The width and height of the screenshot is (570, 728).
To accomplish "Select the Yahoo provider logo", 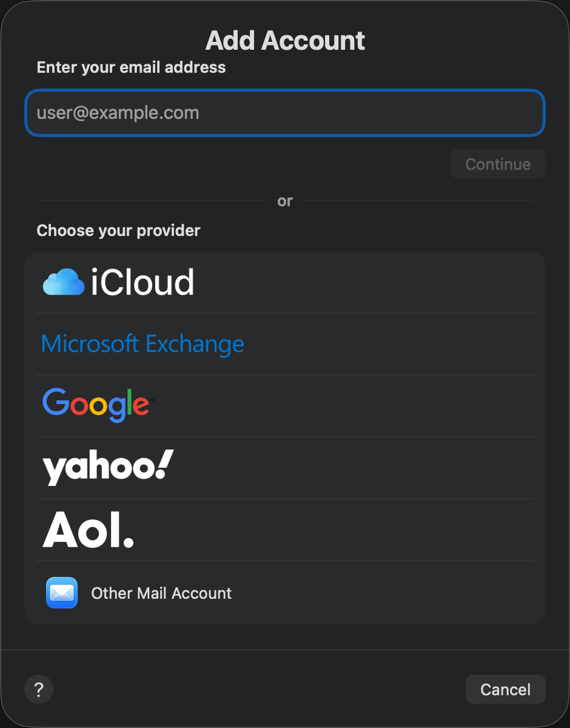I will pyautogui.click(x=108, y=467).
